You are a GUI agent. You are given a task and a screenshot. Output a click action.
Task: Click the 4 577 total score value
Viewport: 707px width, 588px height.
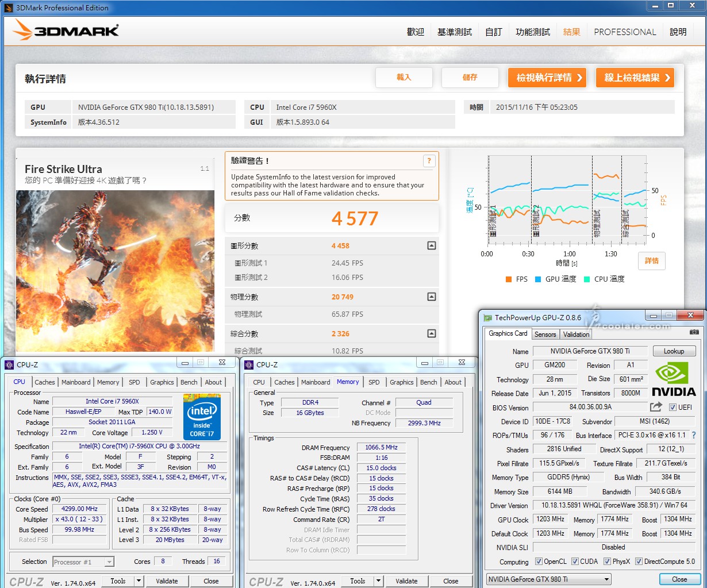pos(355,218)
